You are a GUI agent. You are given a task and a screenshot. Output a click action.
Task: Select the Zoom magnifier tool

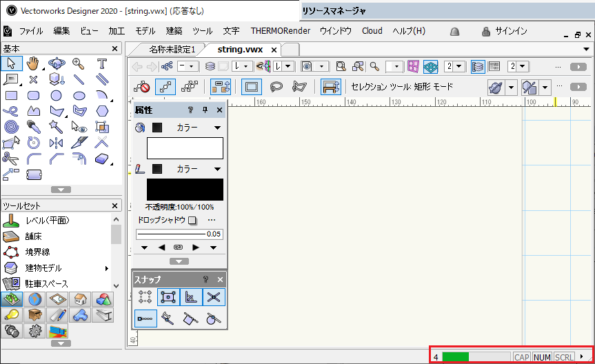point(79,63)
